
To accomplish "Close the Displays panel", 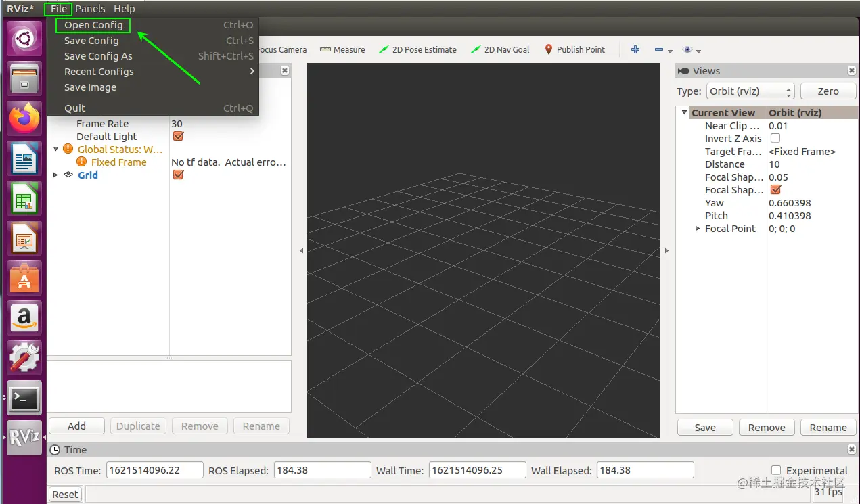I will point(285,70).
